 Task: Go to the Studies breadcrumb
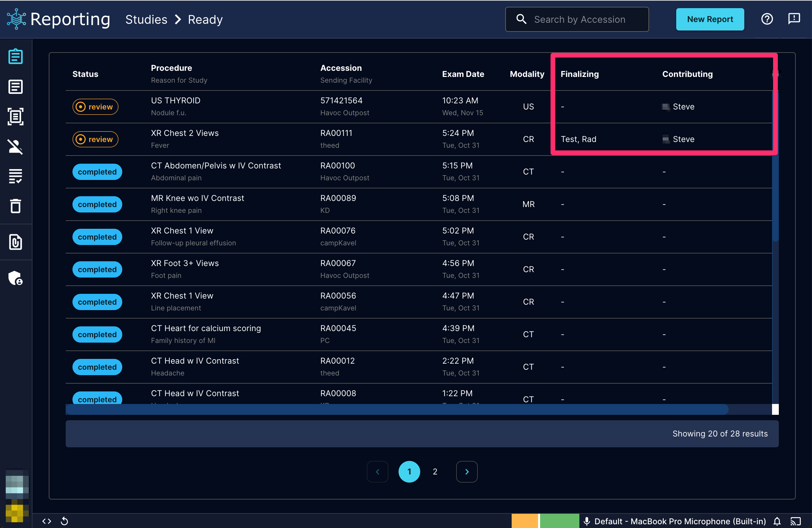[146, 19]
